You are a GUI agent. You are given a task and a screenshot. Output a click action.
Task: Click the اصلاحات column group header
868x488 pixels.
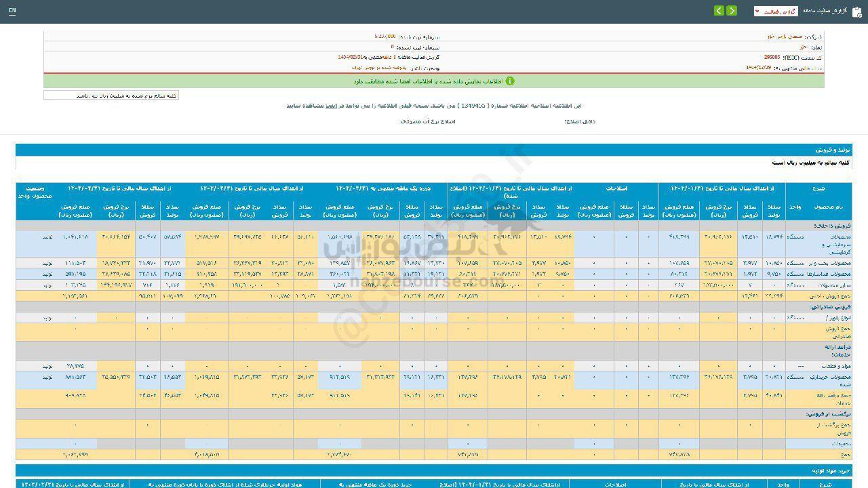(x=616, y=190)
